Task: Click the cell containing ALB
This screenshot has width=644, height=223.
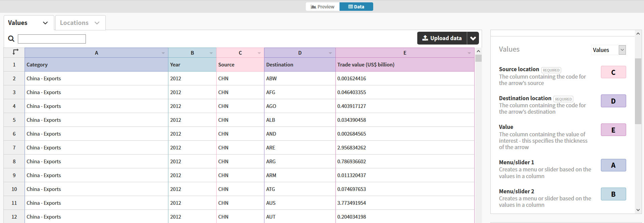Action: coord(300,120)
